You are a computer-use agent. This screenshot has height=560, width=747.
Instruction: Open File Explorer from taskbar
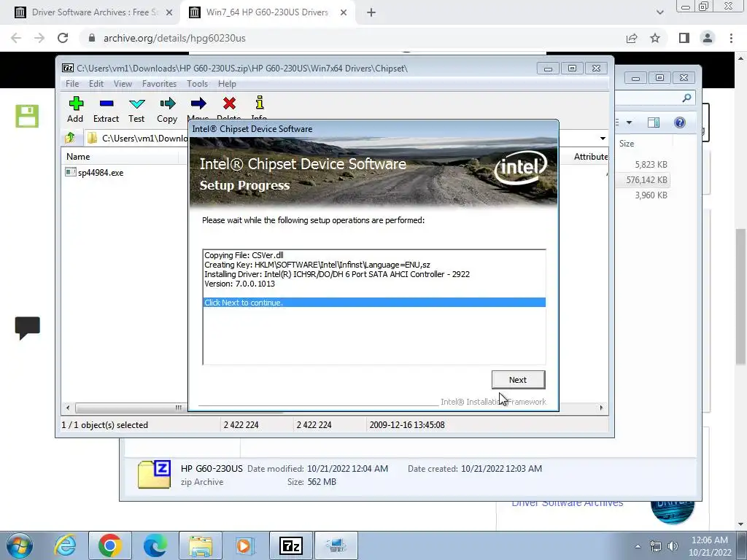click(201, 545)
